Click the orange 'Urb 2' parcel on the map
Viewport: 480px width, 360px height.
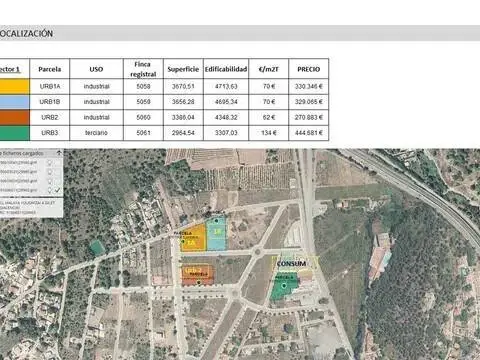pos(198,275)
